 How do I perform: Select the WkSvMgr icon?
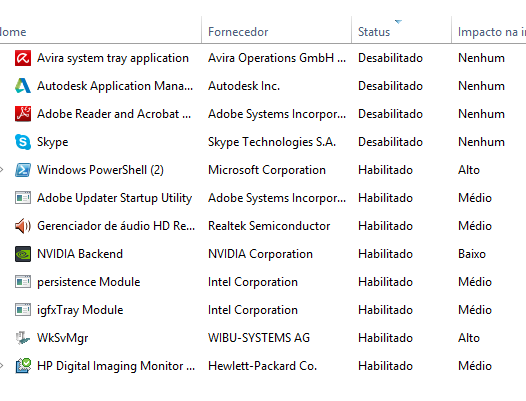click(x=23, y=338)
